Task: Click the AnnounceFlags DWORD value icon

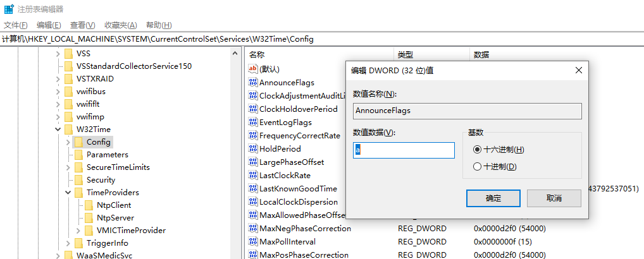Action: pyautogui.click(x=253, y=82)
